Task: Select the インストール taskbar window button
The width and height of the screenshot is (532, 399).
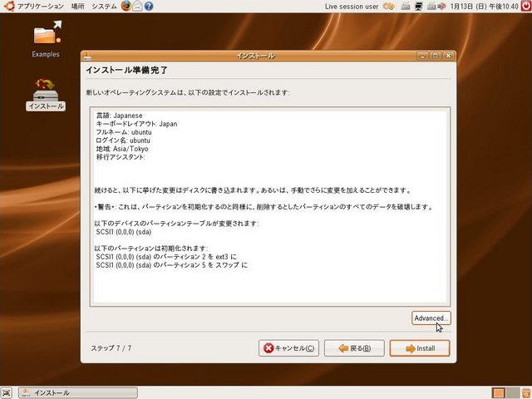Action: pyautogui.click(x=78, y=392)
